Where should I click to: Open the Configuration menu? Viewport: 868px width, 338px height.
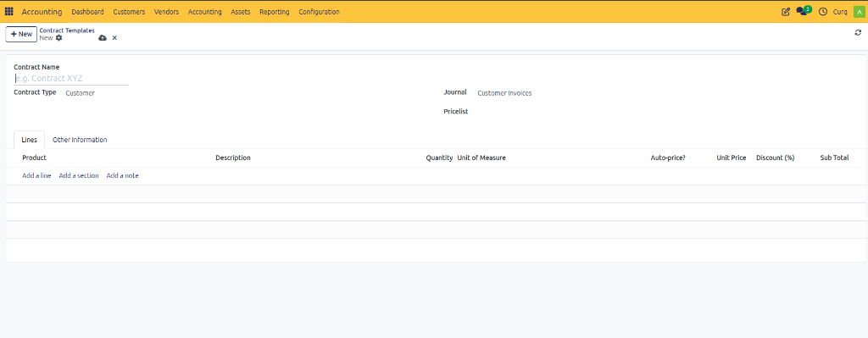[x=320, y=12]
